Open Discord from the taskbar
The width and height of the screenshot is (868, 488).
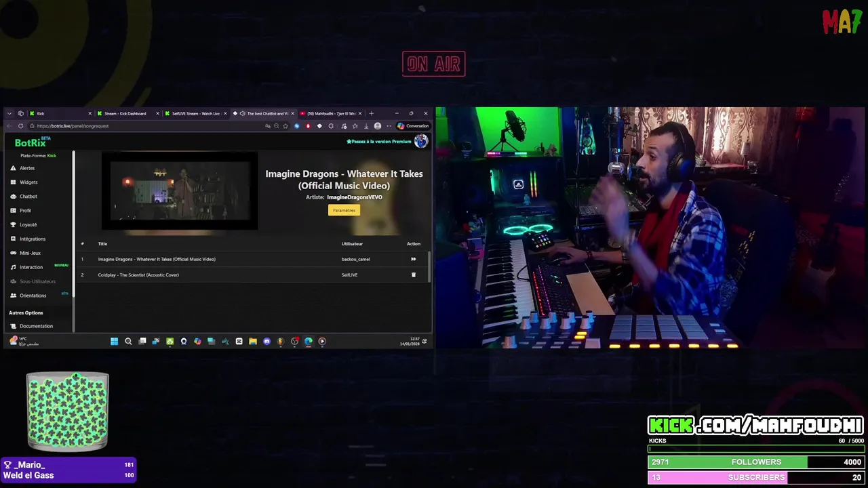[267, 342]
